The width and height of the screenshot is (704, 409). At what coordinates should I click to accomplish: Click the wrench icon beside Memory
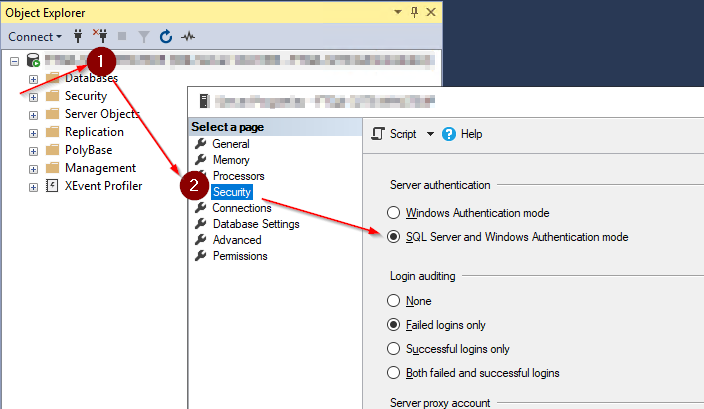[x=201, y=159]
